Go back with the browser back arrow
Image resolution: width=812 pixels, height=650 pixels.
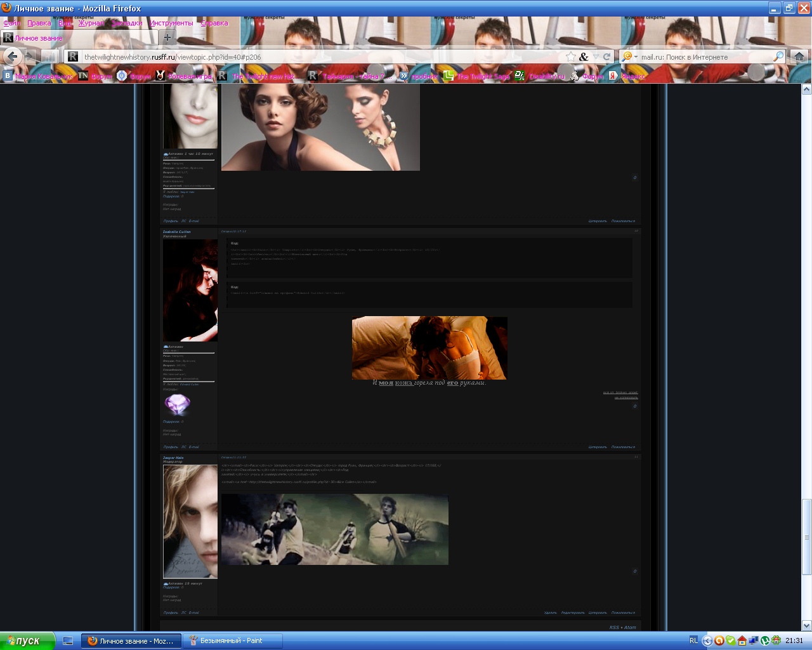coord(13,56)
